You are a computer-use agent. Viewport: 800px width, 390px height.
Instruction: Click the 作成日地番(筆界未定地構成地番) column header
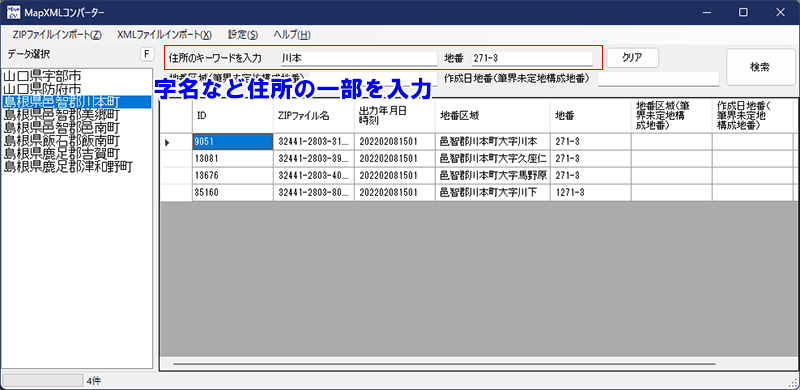pyautogui.click(x=753, y=116)
